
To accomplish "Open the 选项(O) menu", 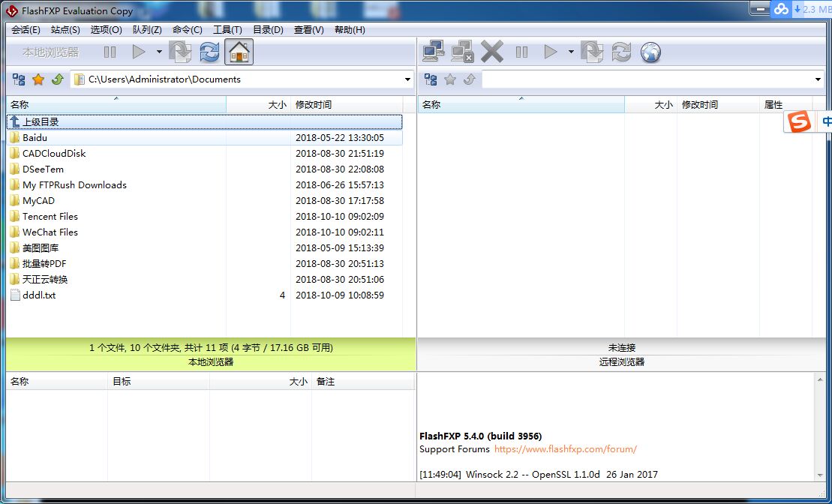I will click(x=106, y=30).
